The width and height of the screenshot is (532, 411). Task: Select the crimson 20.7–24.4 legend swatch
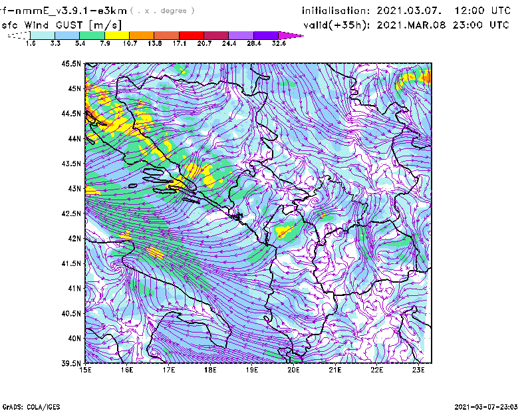(x=216, y=35)
